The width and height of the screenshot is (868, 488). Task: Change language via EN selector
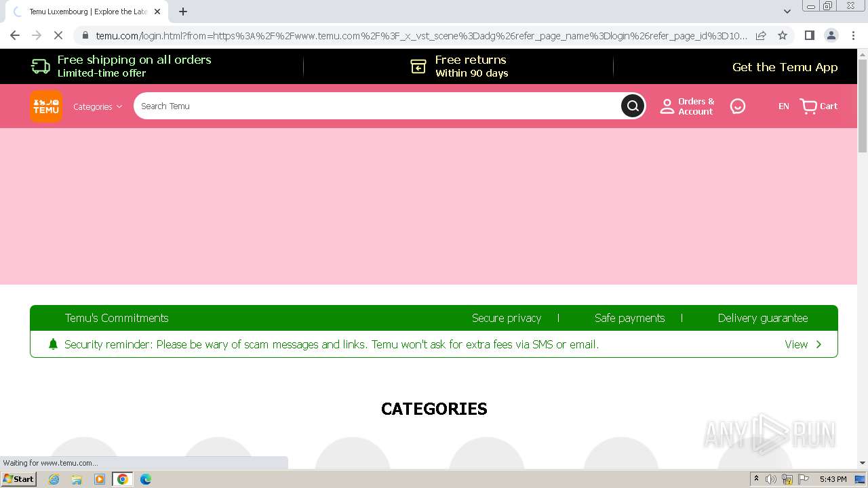tap(784, 106)
